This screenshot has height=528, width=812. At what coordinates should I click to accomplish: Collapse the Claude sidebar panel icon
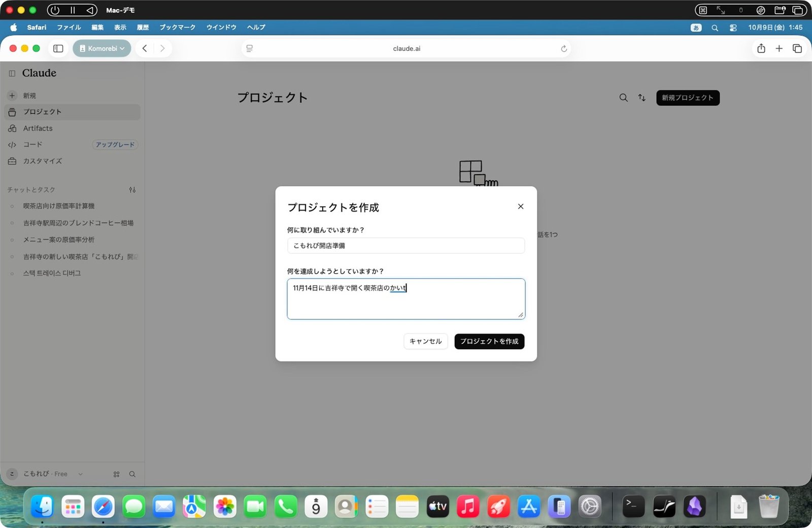click(12, 73)
